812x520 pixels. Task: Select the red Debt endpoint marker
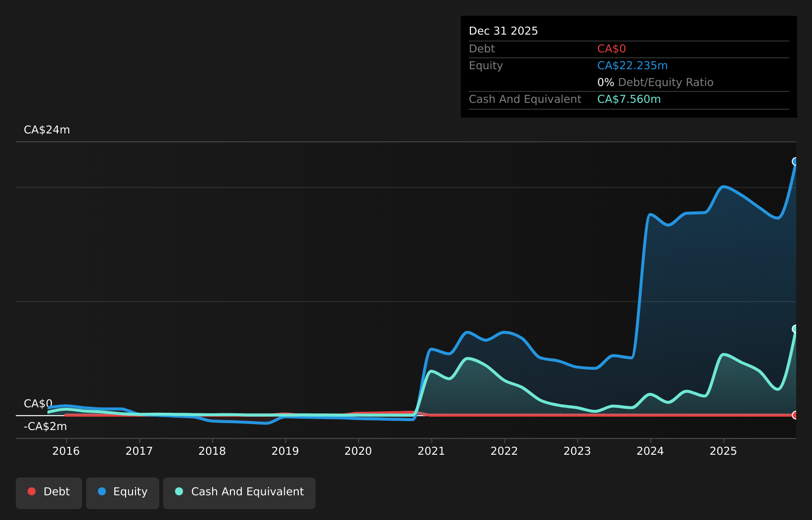coord(795,415)
